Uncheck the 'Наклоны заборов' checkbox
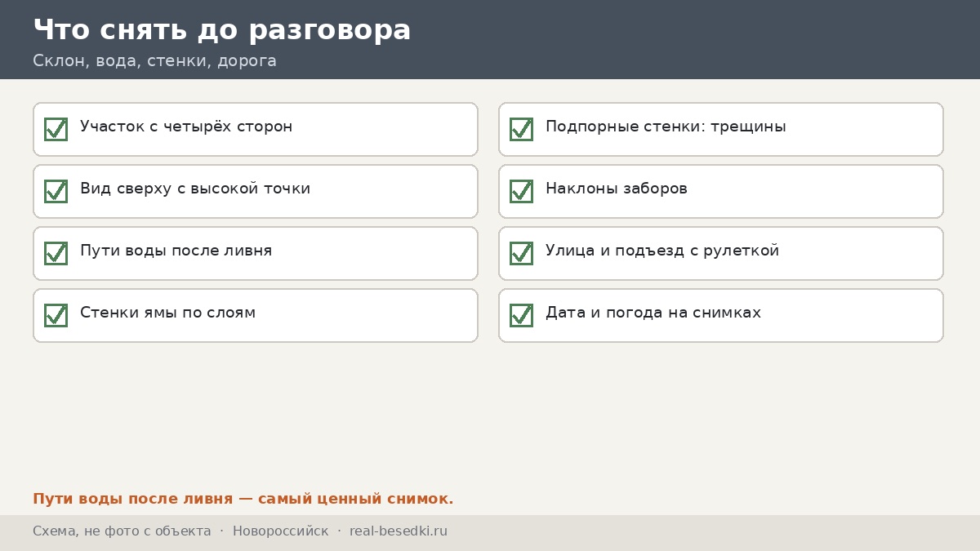Screen dimensions: 980x551 (521, 191)
